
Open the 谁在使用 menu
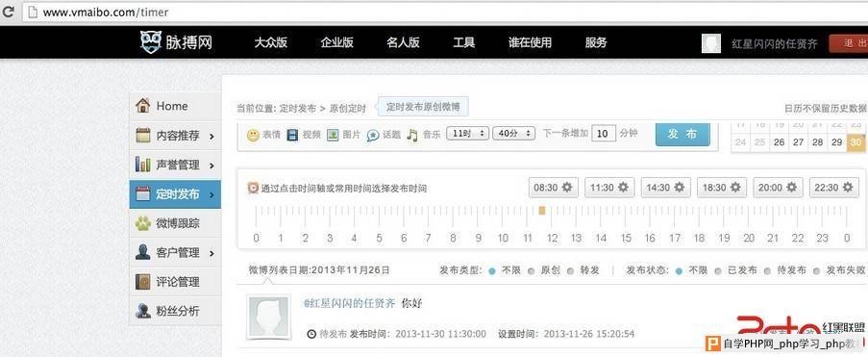point(530,42)
